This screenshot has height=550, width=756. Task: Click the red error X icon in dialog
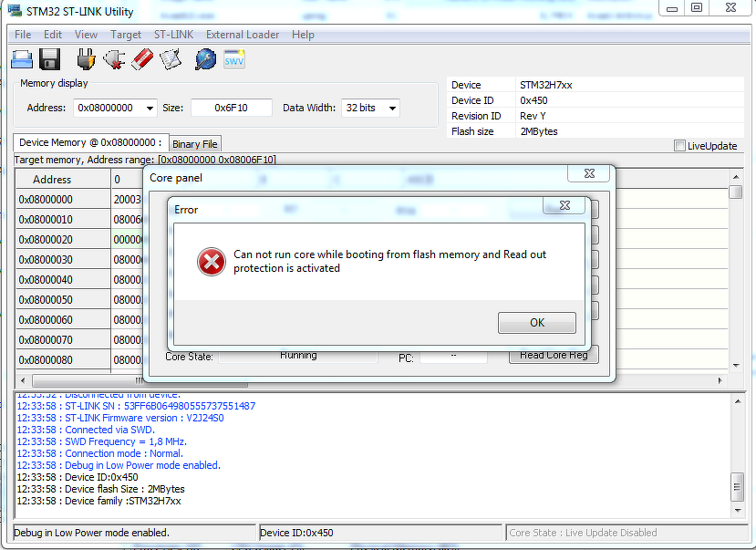point(212,262)
